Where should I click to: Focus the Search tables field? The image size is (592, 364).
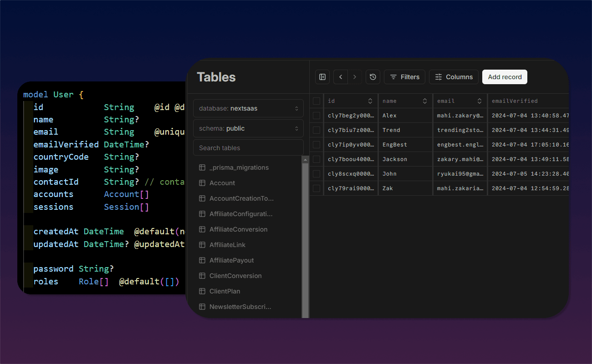pos(248,148)
